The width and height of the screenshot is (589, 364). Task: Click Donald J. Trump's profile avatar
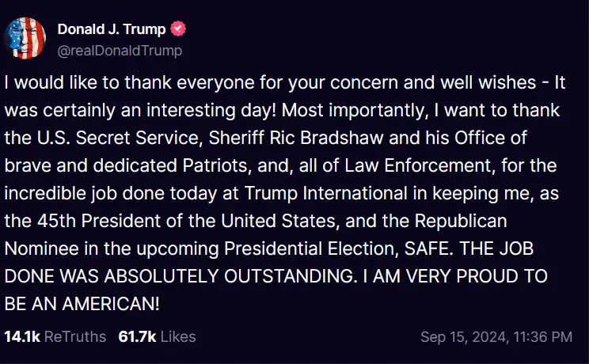pos(25,37)
